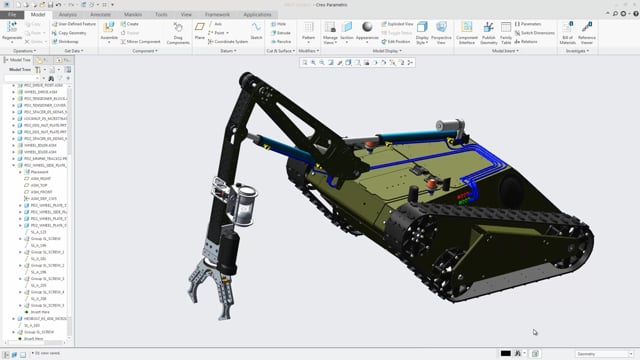Expand the WHEEL_DRIVE.ASM tree node

13,92
